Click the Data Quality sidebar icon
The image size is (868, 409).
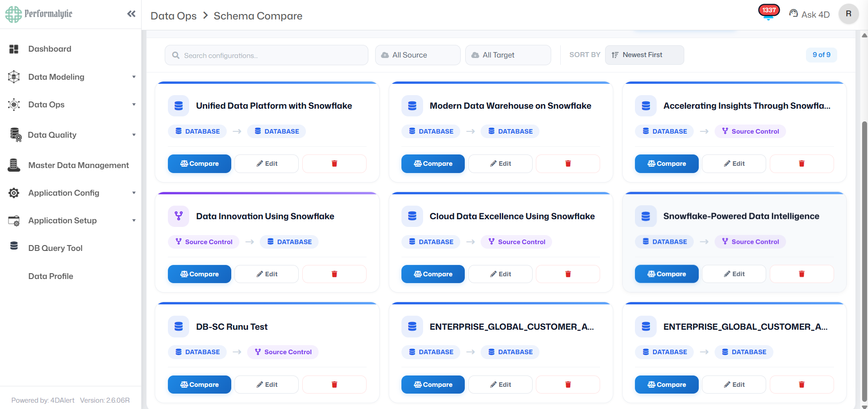(15, 135)
